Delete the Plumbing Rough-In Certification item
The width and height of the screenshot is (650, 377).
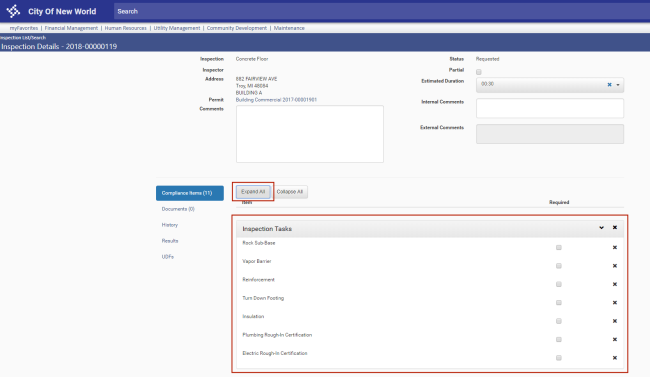tap(615, 340)
